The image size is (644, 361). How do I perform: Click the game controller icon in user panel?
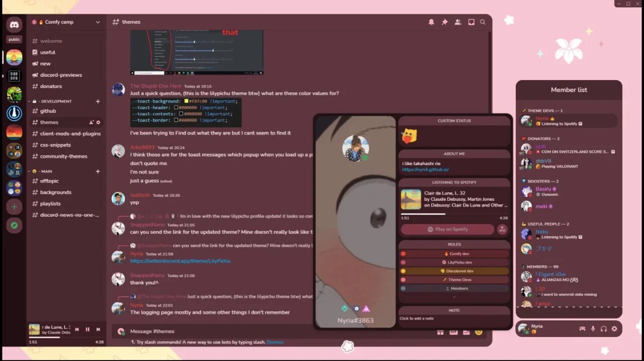coord(582,329)
